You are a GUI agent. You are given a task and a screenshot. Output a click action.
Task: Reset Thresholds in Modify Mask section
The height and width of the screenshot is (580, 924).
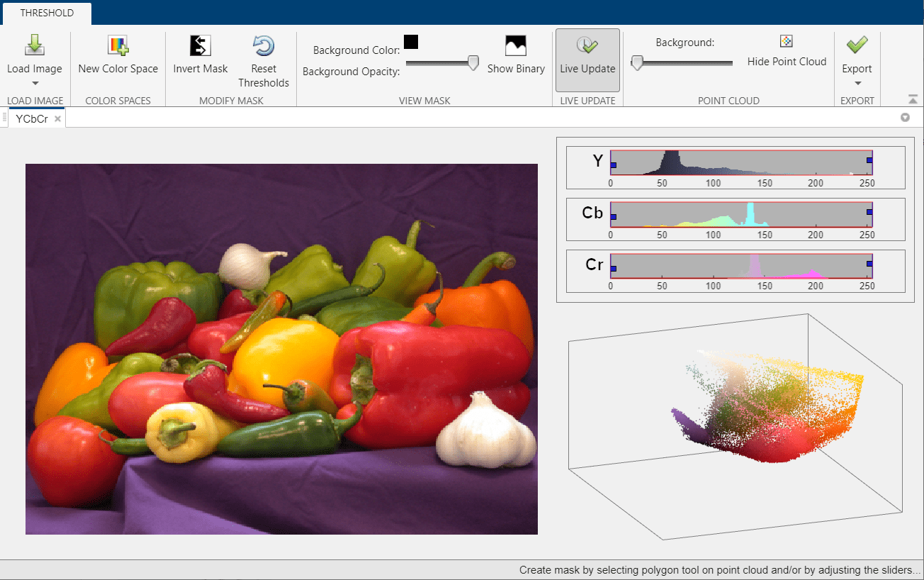(264, 62)
